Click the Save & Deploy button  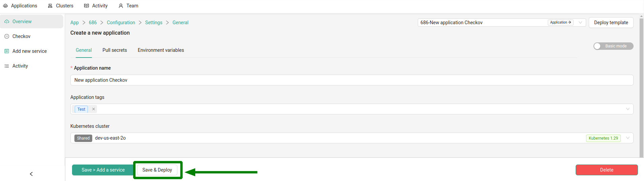point(157,170)
